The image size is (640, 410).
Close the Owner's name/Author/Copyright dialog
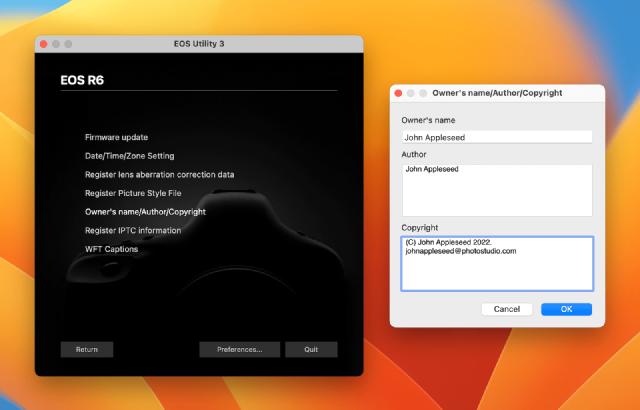398,93
